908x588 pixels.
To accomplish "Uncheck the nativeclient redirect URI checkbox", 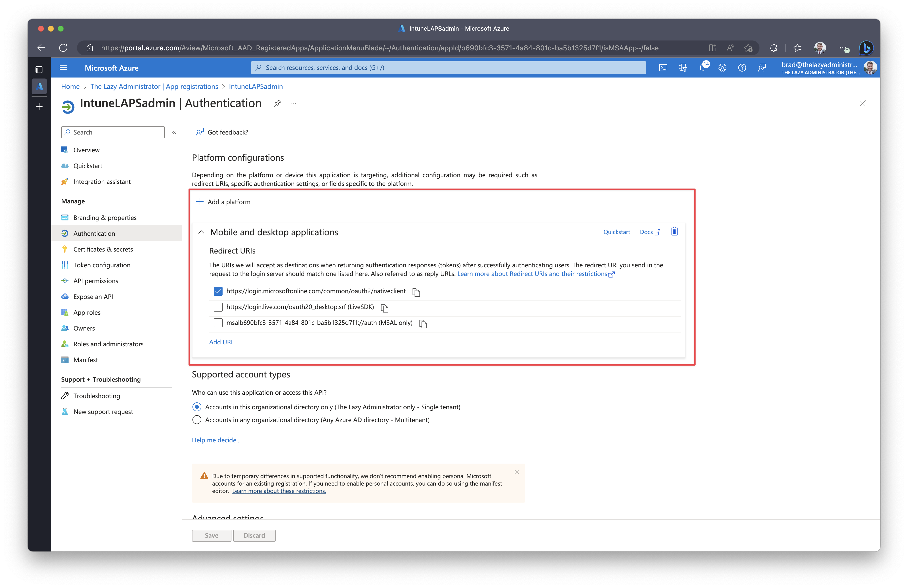I will click(218, 291).
